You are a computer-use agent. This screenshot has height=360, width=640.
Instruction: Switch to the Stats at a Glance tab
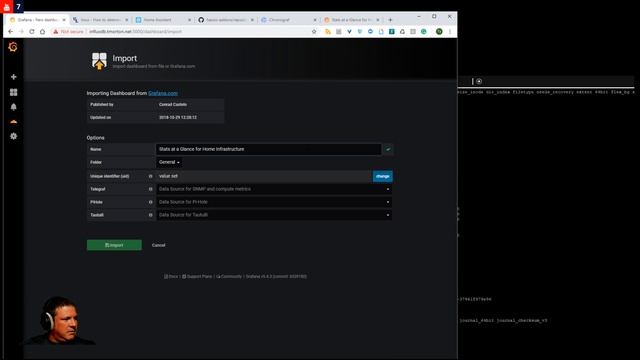tap(350, 20)
